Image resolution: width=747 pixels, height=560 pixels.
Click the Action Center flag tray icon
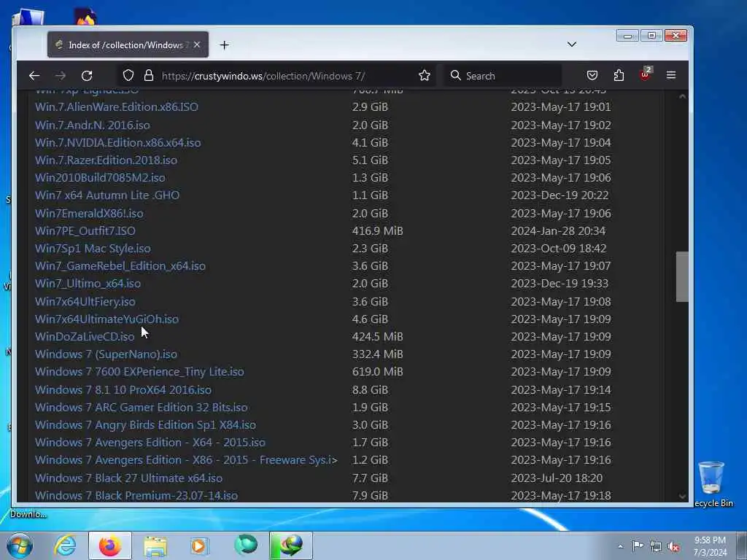click(x=638, y=546)
